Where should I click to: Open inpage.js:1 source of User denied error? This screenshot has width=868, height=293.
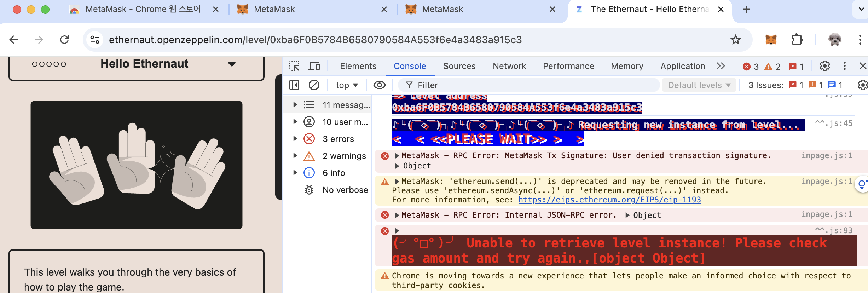pos(827,156)
